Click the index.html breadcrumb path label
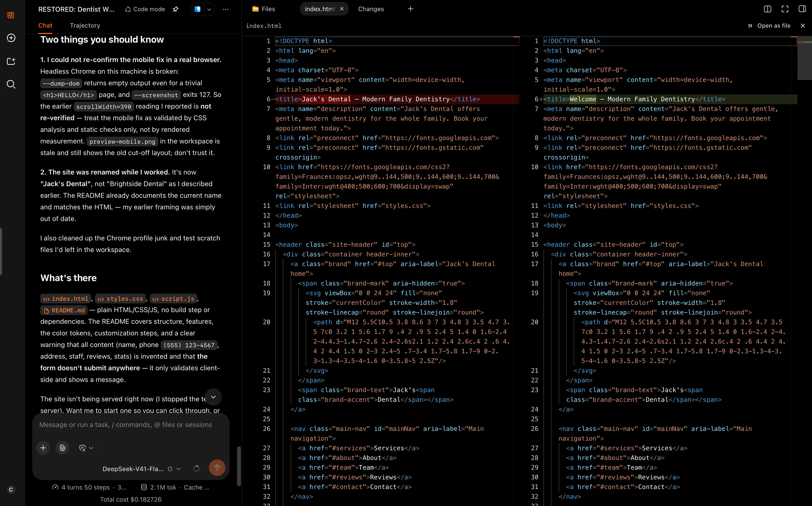Viewport: 812px width, 506px height. (264, 26)
